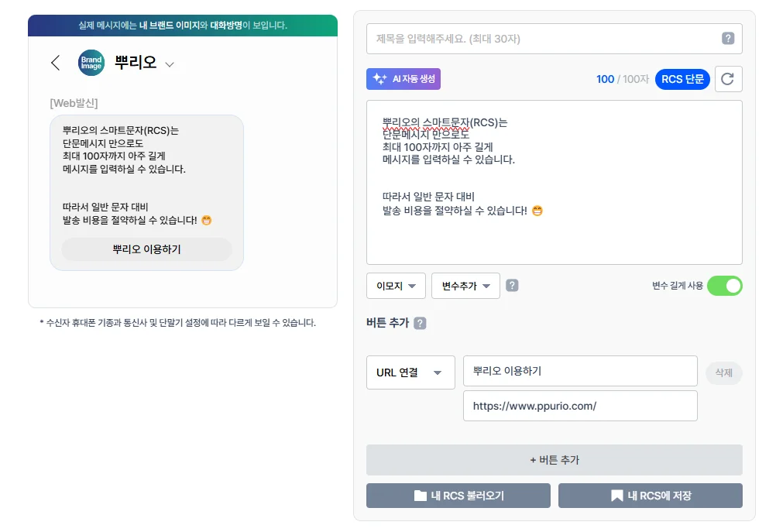Click the help icon in the title field
The image size is (776, 532).
(x=728, y=39)
